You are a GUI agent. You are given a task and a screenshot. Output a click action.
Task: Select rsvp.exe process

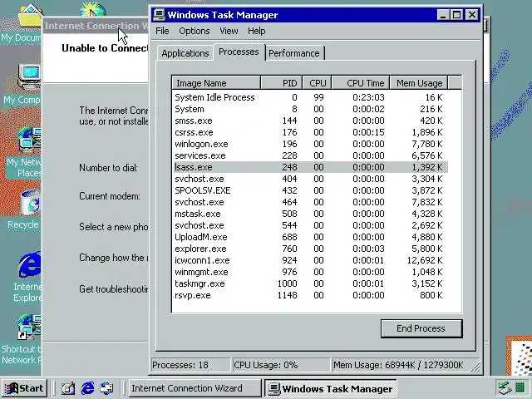(310, 295)
